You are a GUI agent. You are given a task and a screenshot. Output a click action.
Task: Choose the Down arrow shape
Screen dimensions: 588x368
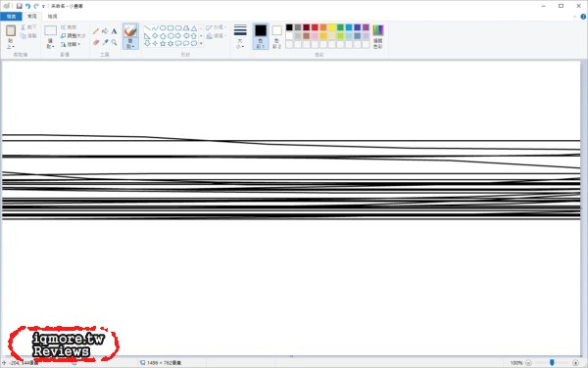coord(147,43)
